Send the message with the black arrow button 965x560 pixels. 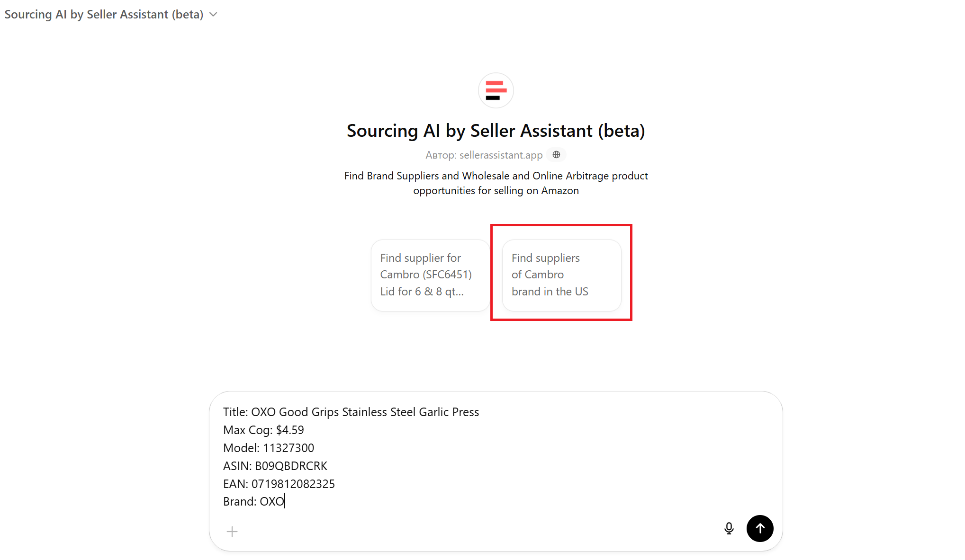pos(760,528)
